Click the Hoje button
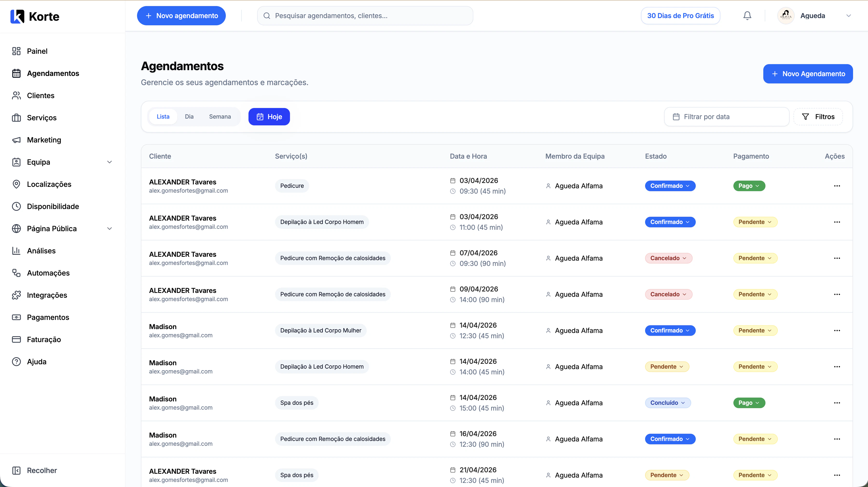The height and width of the screenshot is (487, 868). click(x=269, y=116)
